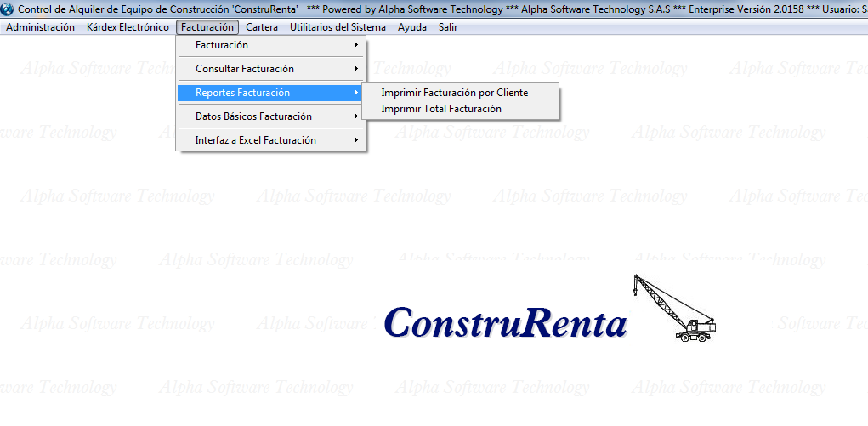Choose Imprimir Total Facturación
This screenshot has width=868, height=426.
click(x=440, y=109)
